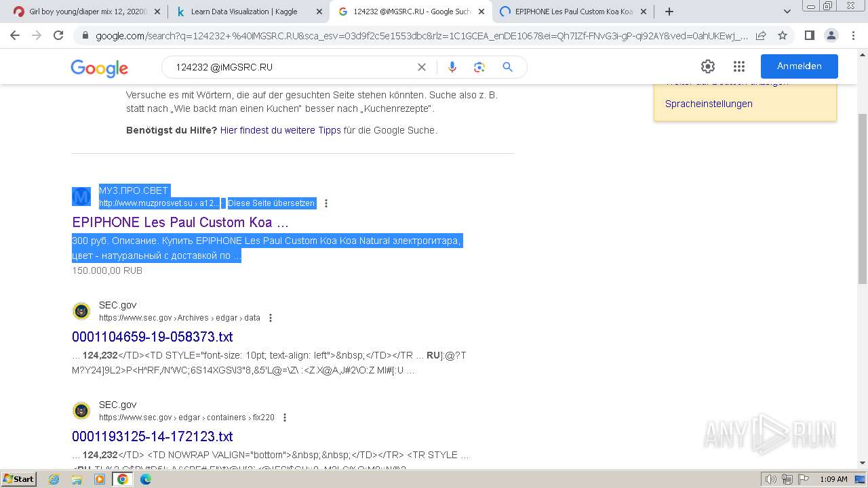Click the page vertical scrollbar thumb
868x488 pixels.
tap(863, 199)
